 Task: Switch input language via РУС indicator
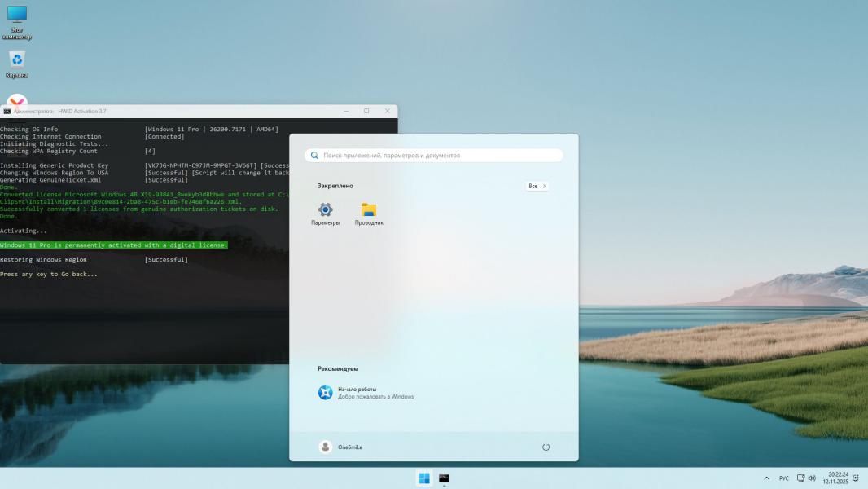[784, 478]
